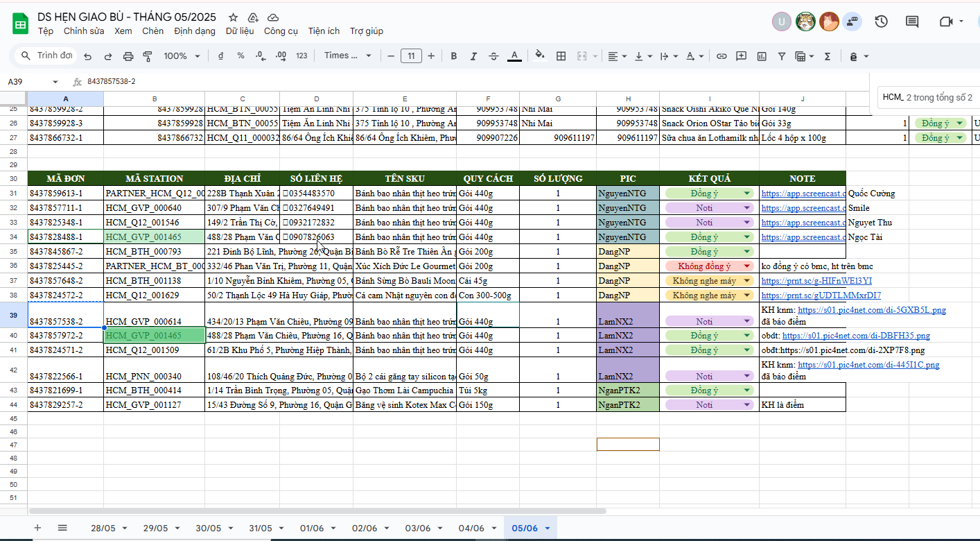
Task: Toggle strikethrough formatting
Action: click(493, 55)
